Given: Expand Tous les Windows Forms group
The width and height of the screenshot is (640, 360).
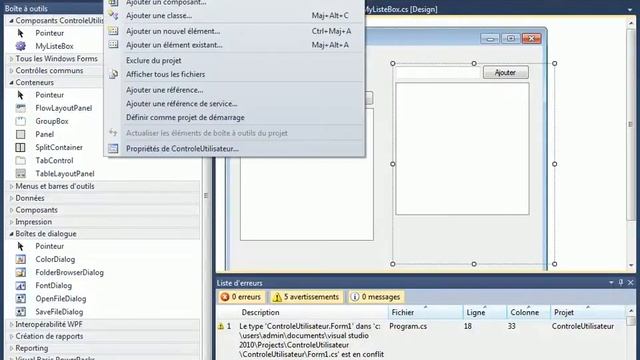Looking at the screenshot, I should (11, 59).
